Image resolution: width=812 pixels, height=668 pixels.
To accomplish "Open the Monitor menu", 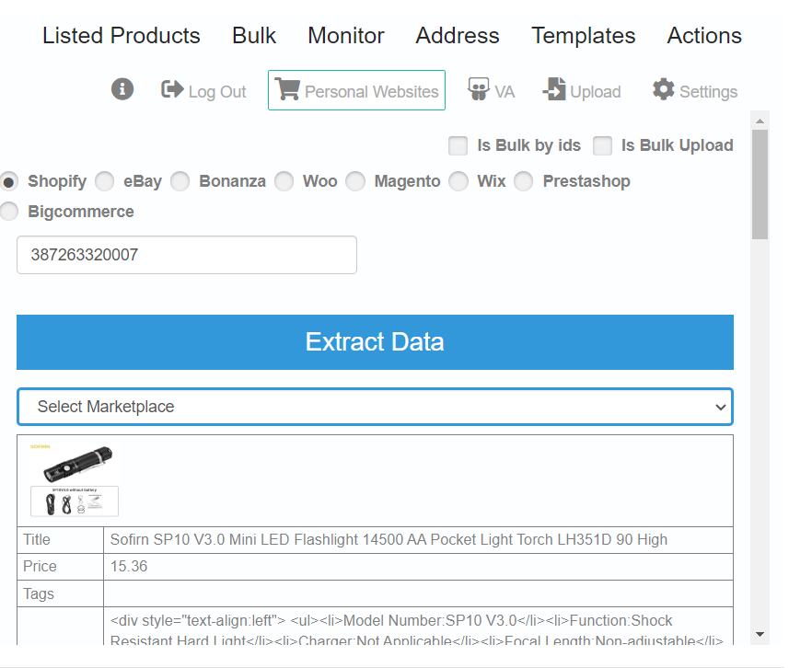I will coord(346,36).
